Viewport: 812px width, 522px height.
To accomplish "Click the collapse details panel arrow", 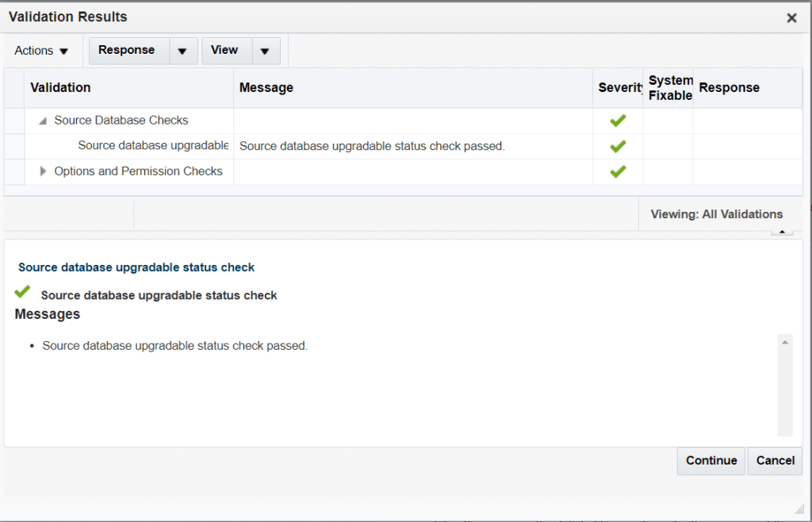I will point(781,232).
